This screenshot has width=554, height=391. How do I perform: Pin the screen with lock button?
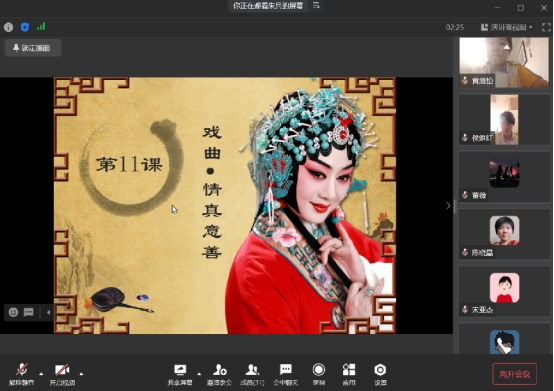(x=33, y=48)
